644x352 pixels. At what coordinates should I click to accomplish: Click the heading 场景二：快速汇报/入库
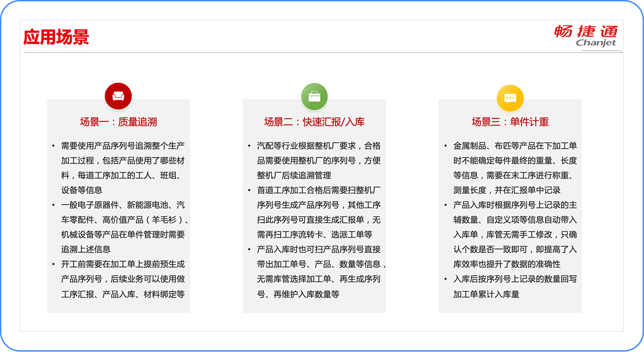coord(314,122)
